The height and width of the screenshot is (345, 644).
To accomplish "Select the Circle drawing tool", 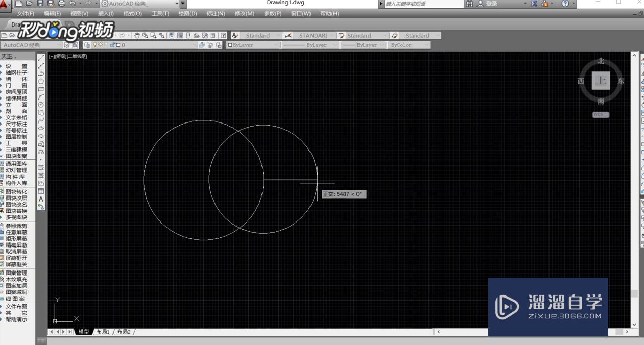I will tap(41, 105).
